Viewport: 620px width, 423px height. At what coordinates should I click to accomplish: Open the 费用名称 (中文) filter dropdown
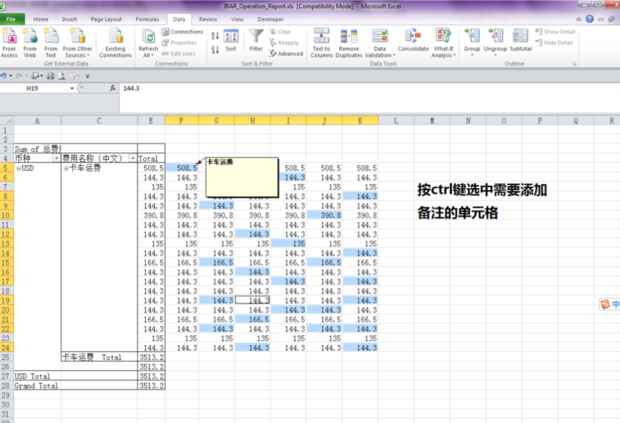131,158
